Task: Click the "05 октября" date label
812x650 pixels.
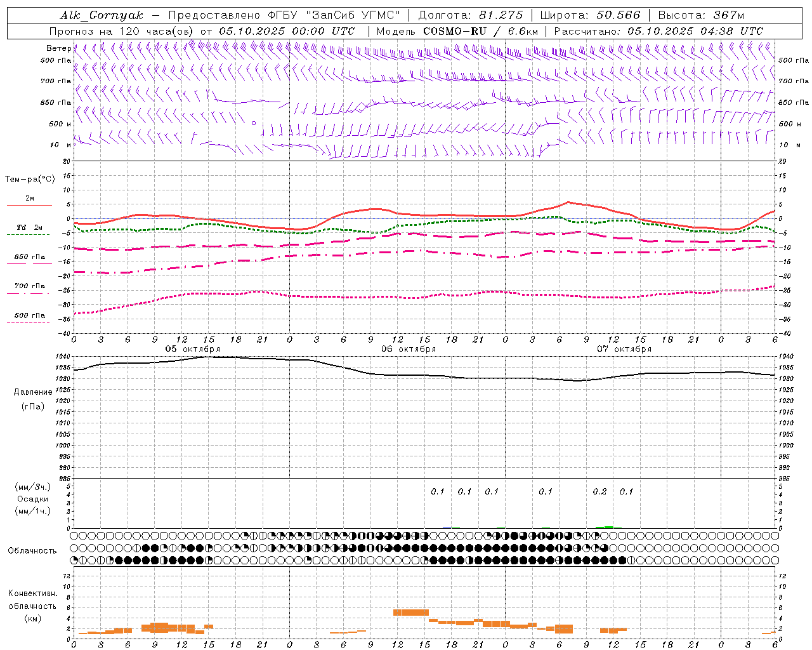Action: 193,349
